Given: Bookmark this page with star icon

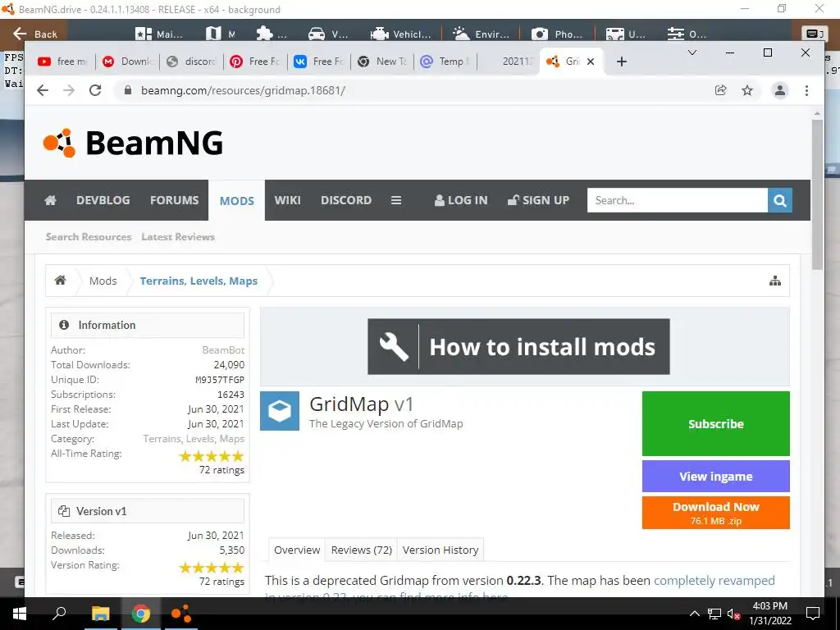Looking at the screenshot, I should point(747,90).
